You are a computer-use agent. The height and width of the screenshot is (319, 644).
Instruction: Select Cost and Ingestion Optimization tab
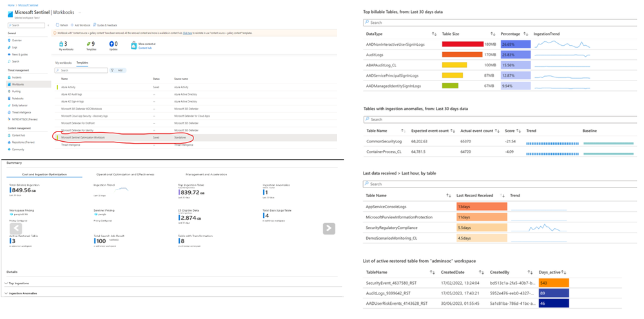(44, 175)
